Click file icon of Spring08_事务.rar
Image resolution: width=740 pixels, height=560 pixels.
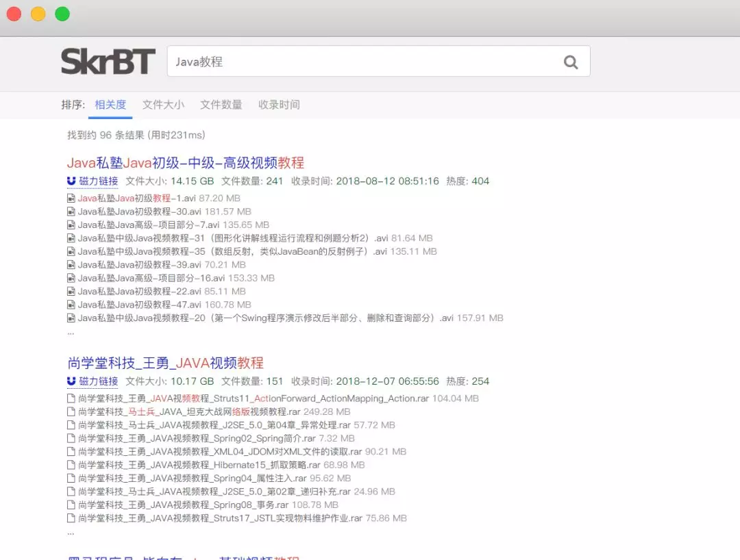click(71, 505)
